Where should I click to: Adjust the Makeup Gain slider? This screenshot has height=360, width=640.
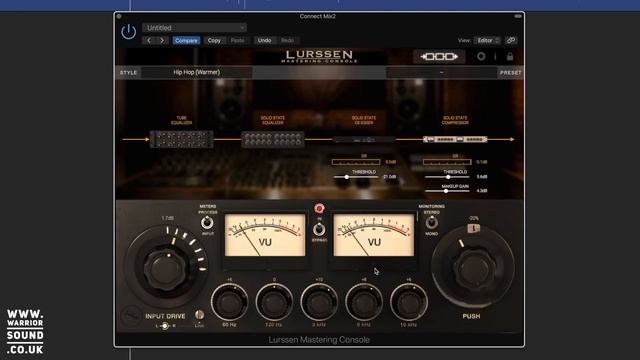(447, 191)
